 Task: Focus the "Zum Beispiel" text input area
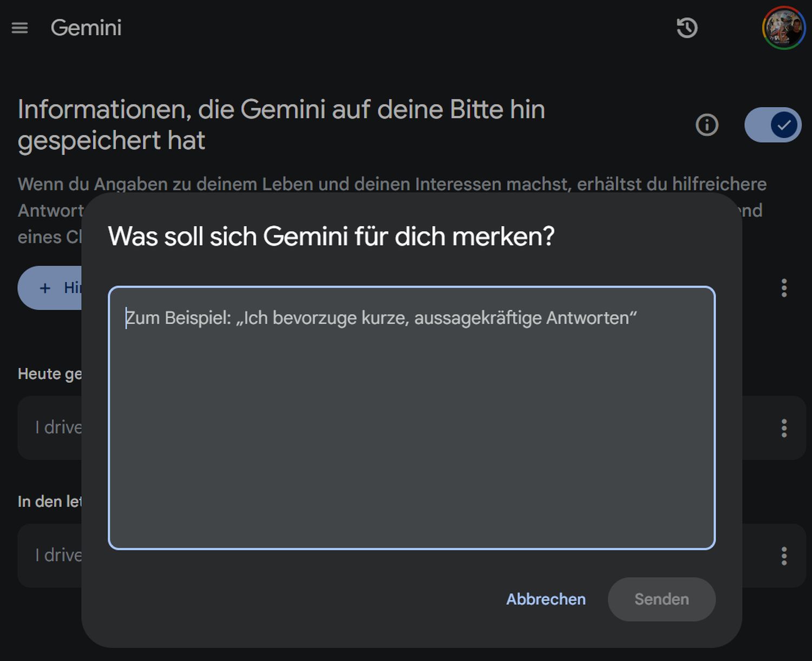(x=411, y=418)
